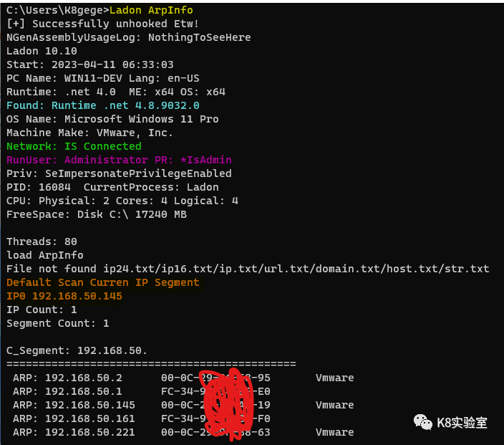This screenshot has height=445, width=504.
Task: Click ARP entry IP 192.168.50.221
Action: click(x=90, y=432)
